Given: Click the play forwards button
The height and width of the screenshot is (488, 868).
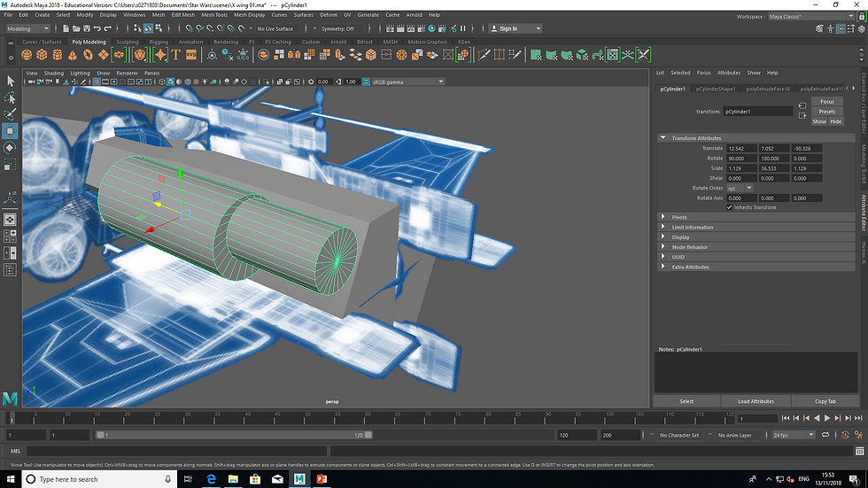Looking at the screenshot, I should coord(827,418).
